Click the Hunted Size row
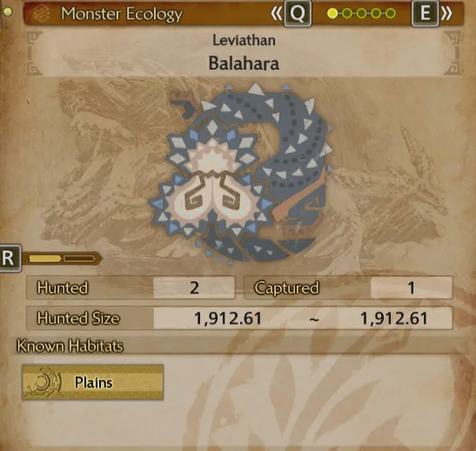 (239, 318)
